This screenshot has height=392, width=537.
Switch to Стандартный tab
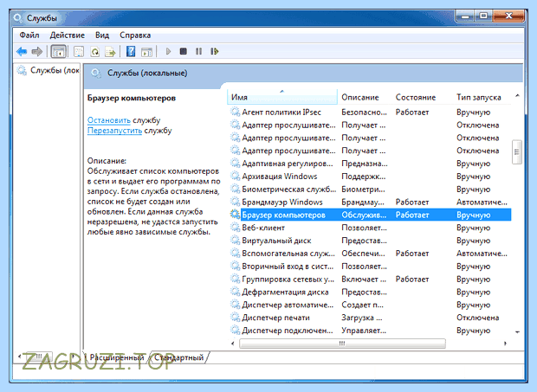click(178, 357)
